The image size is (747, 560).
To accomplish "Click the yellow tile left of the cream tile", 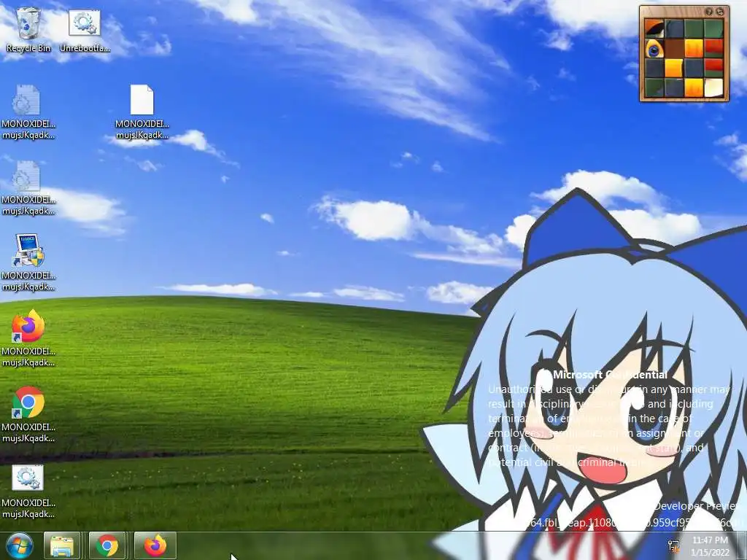I will click(694, 87).
